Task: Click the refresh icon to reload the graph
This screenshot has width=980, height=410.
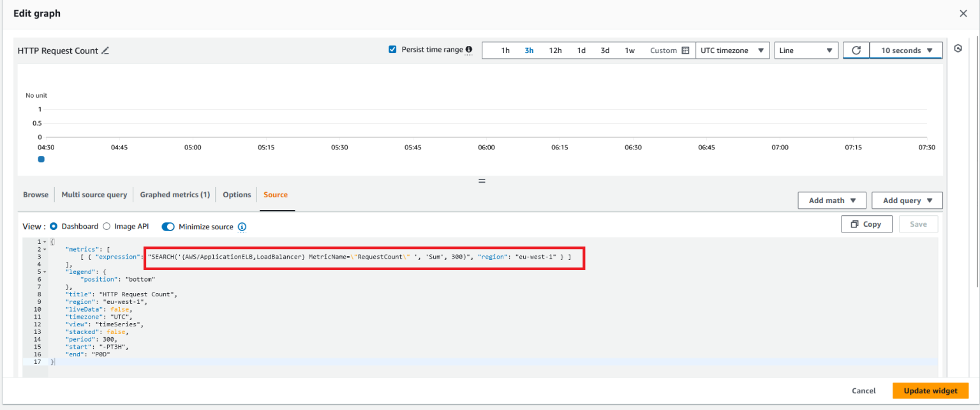Action: [x=856, y=50]
